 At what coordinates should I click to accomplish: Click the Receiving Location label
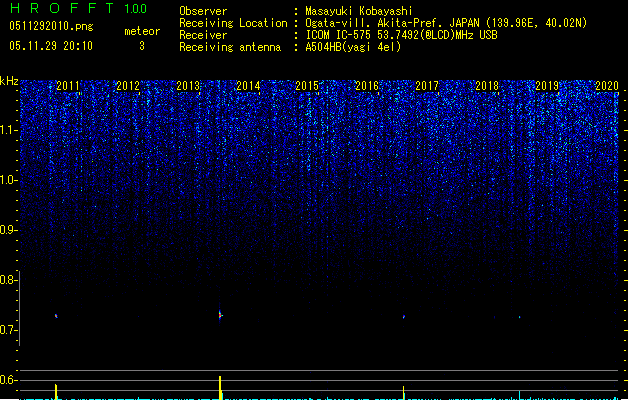click(x=233, y=23)
